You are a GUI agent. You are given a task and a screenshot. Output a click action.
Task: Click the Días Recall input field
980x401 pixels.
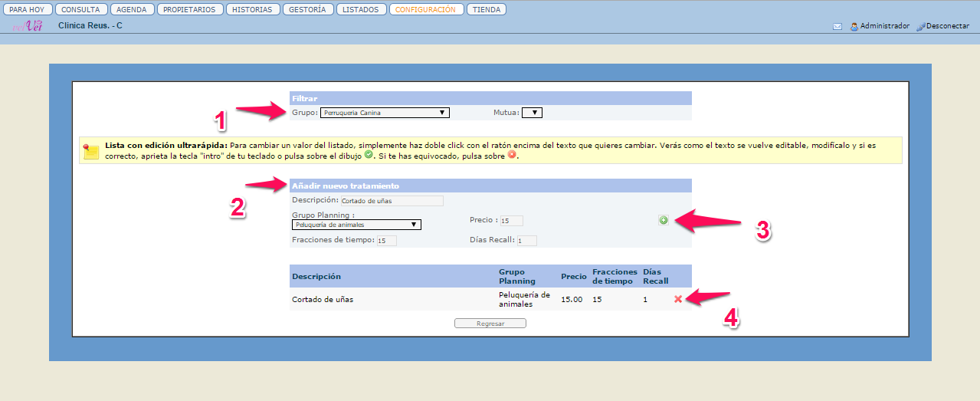(526, 241)
